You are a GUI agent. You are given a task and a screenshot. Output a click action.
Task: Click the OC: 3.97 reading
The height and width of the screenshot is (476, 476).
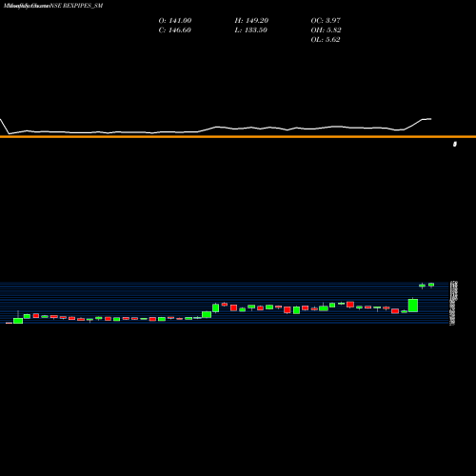[326, 20]
